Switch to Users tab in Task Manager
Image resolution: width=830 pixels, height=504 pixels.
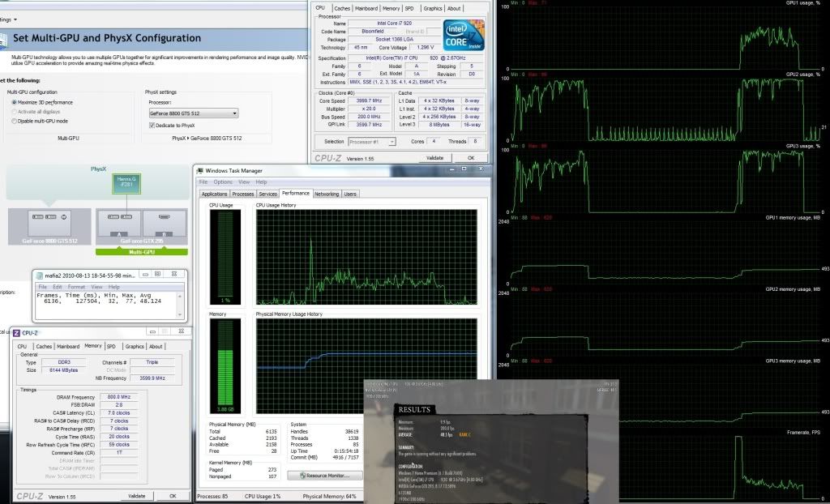[x=350, y=194]
